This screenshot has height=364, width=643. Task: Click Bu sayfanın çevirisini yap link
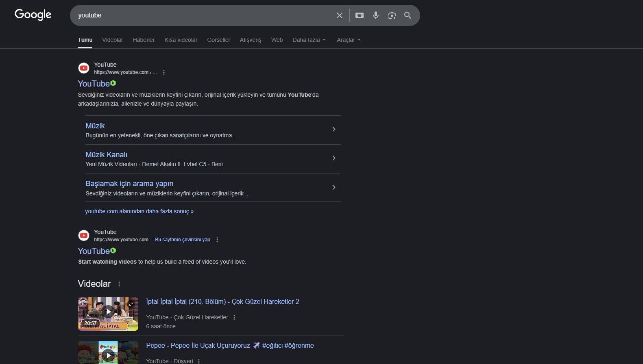coord(183,240)
